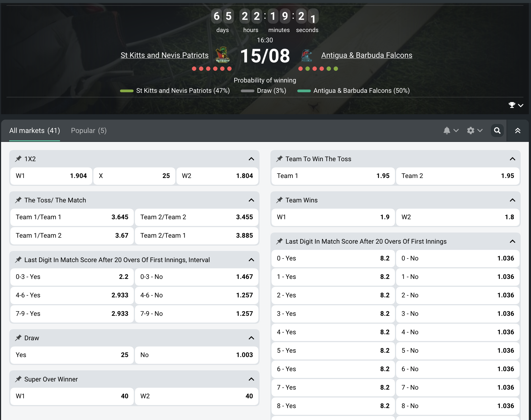Collapse the Draw market section
The height and width of the screenshot is (420, 531).
[x=251, y=338]
